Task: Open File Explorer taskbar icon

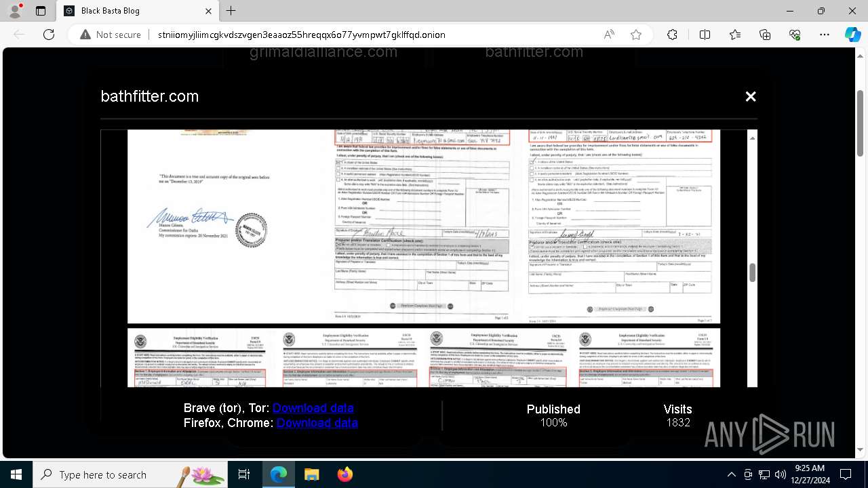Action: click(x=311, y=474)
